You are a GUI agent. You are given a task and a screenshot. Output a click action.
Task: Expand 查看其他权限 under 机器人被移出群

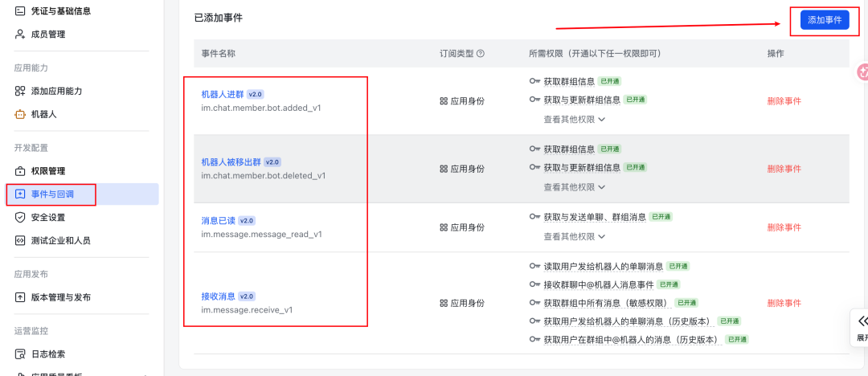coord(574,187)
